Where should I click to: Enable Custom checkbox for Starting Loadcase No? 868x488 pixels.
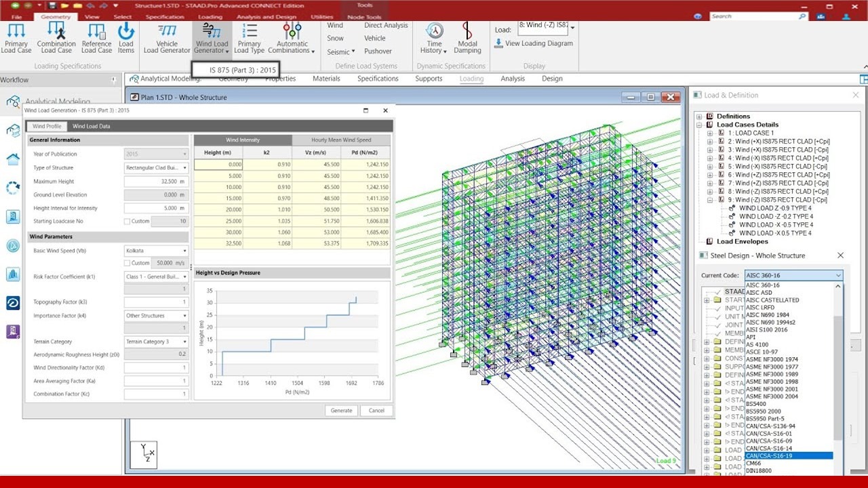pyautogui.click(x=127, y=222)
